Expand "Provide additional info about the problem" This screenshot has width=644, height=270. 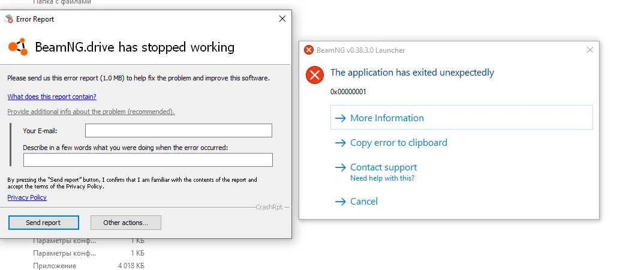91,112
